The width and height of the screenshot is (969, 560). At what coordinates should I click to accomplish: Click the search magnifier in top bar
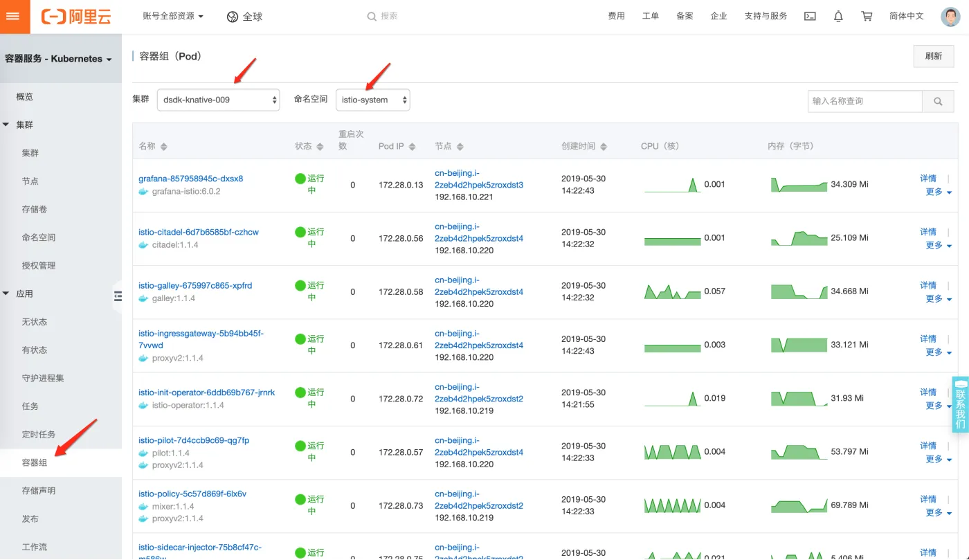coord(372,16)
